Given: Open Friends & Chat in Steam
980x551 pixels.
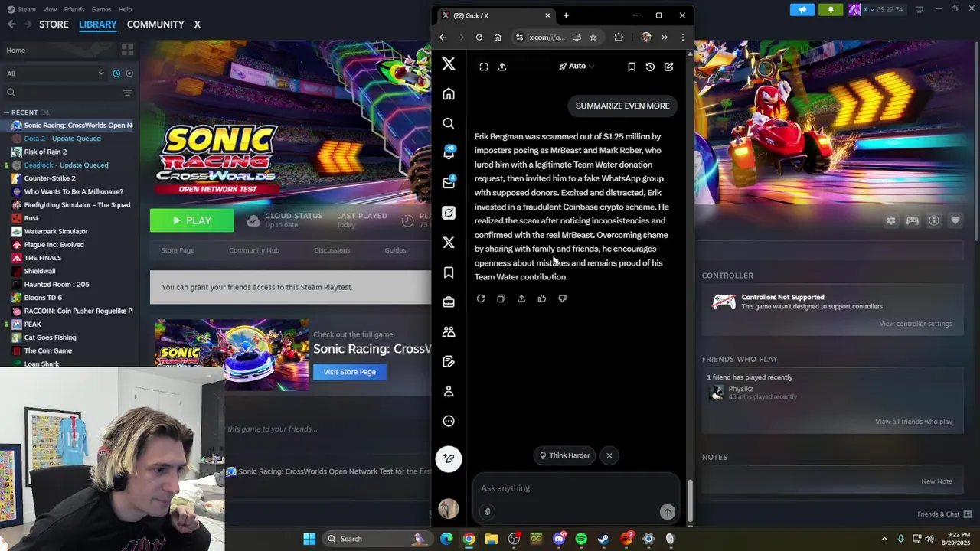Looking at the screenshot, I should click(x=944, y=514).
